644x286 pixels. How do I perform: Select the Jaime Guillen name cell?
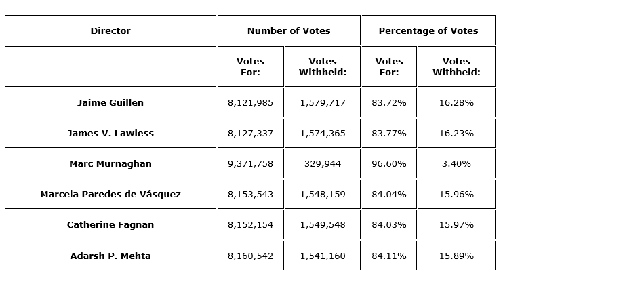[110, 102]
